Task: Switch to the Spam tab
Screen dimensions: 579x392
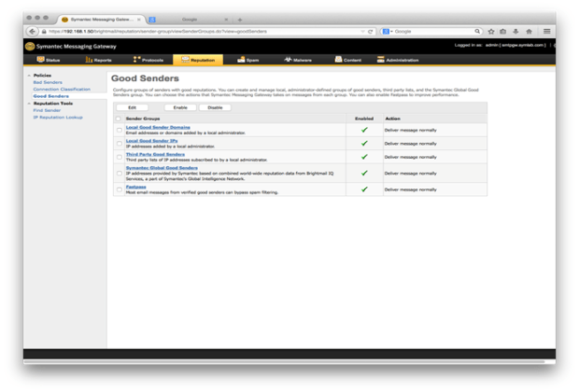Action: tap(247, 60)
